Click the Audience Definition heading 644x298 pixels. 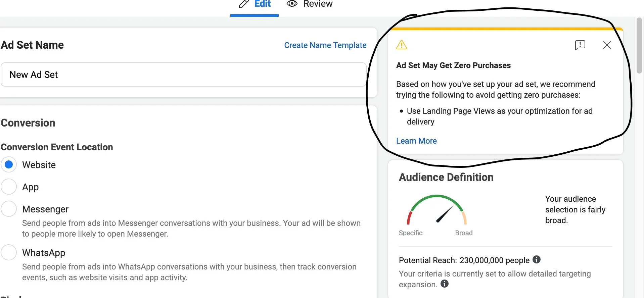tap(446, 177)
